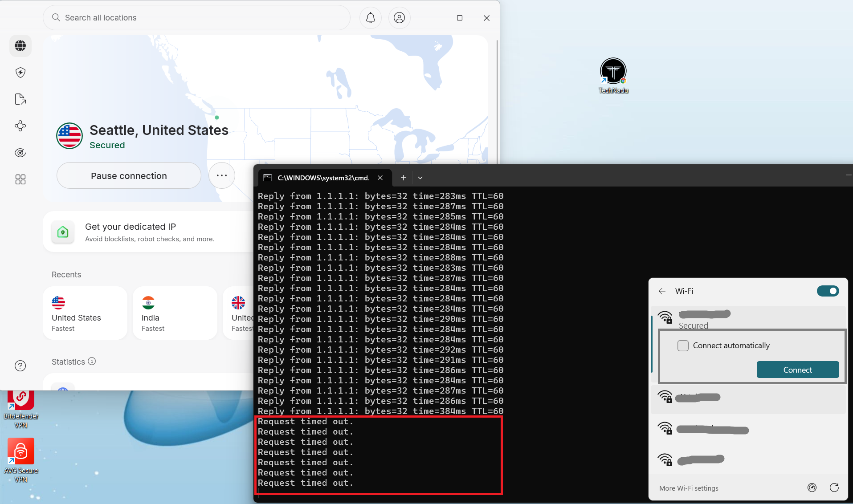This screenshot has height=504, width=853.
Task: Open terminal tab dropdown chevron
Action: pyautogui.click(x=420, y=178)
